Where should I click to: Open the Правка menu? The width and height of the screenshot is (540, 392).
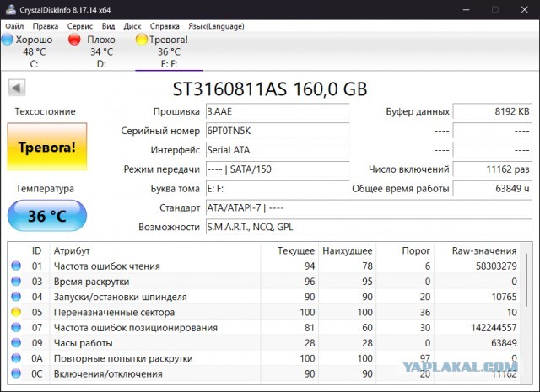pos(45,26)
